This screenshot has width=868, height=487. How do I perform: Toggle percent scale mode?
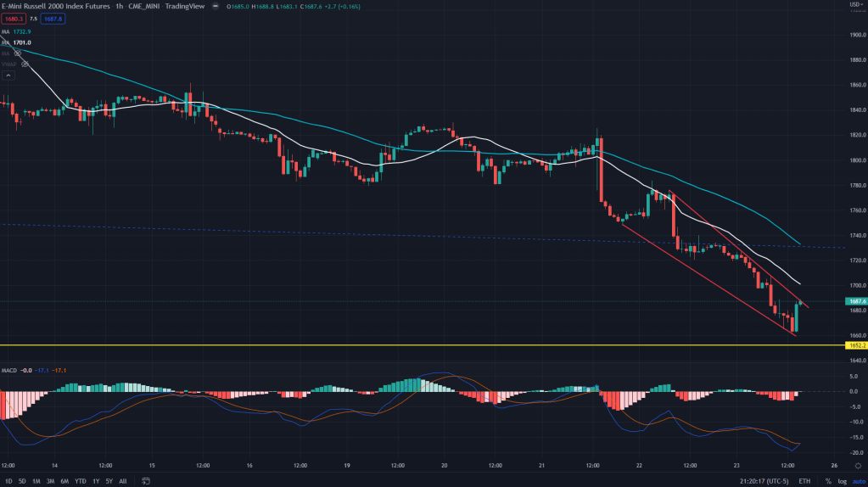pyautogui.click(x=827, y=480)
